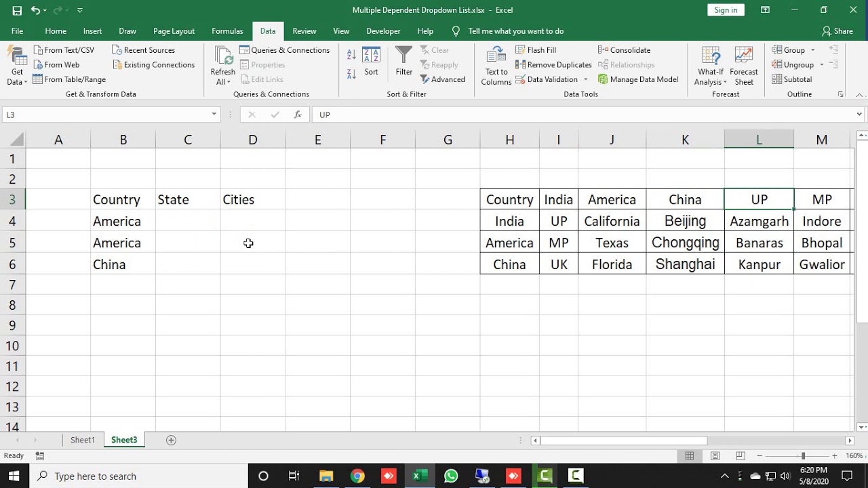
Task: Open Existing Connections
Action: pos(153,65)
